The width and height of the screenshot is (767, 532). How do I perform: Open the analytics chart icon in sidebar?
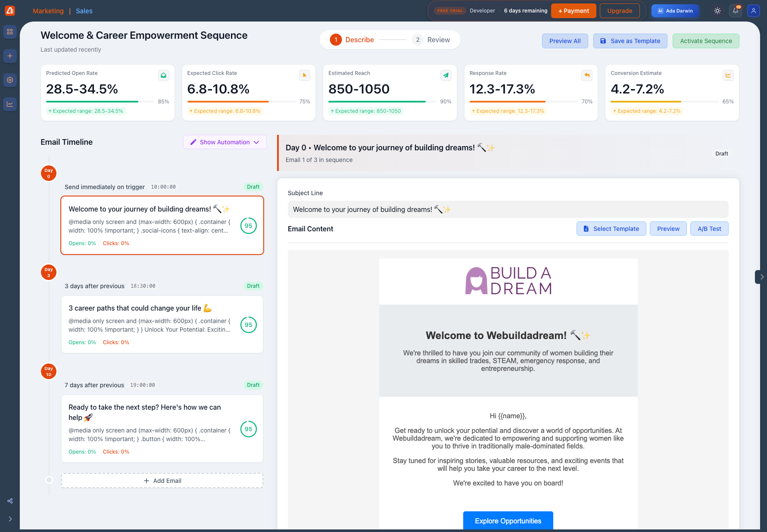click(x=10, y=104)
